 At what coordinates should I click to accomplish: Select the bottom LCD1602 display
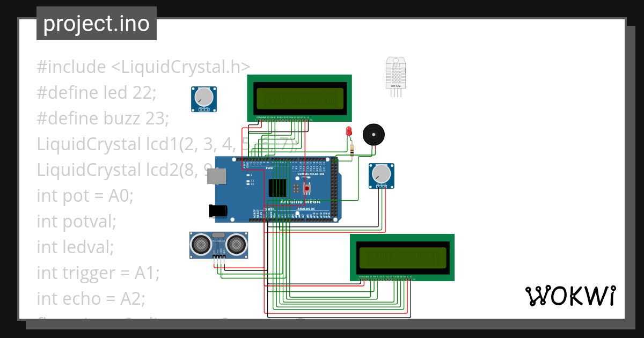pyautogui.click(x=402, y=256)
